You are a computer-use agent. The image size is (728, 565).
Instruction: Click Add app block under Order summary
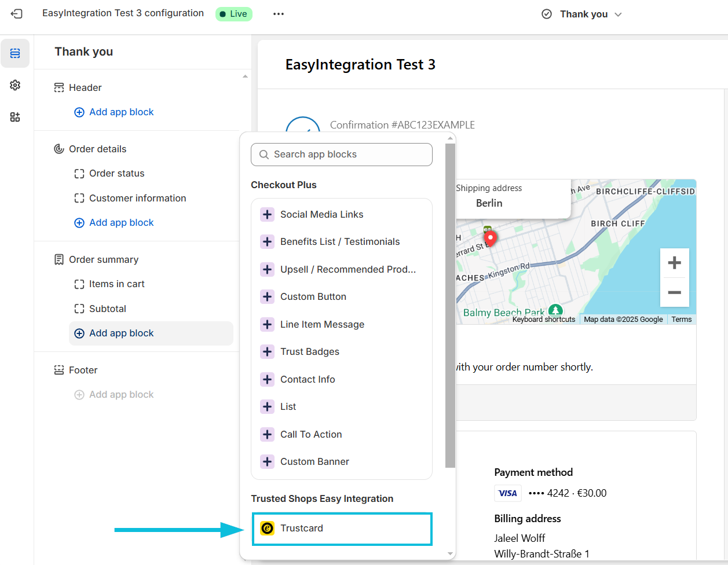pos(151,333)
